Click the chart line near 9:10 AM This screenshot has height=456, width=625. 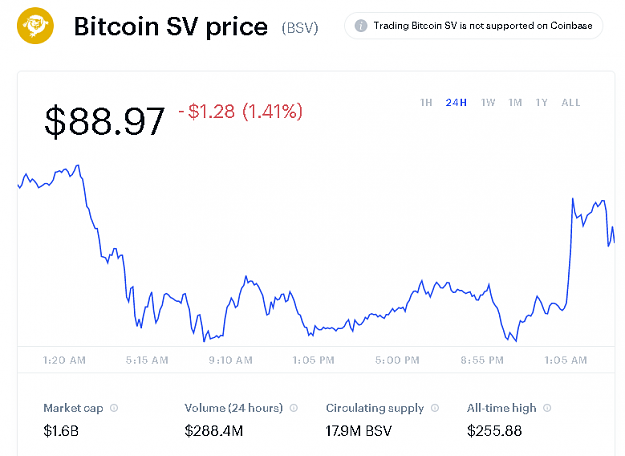pos(230,302)
